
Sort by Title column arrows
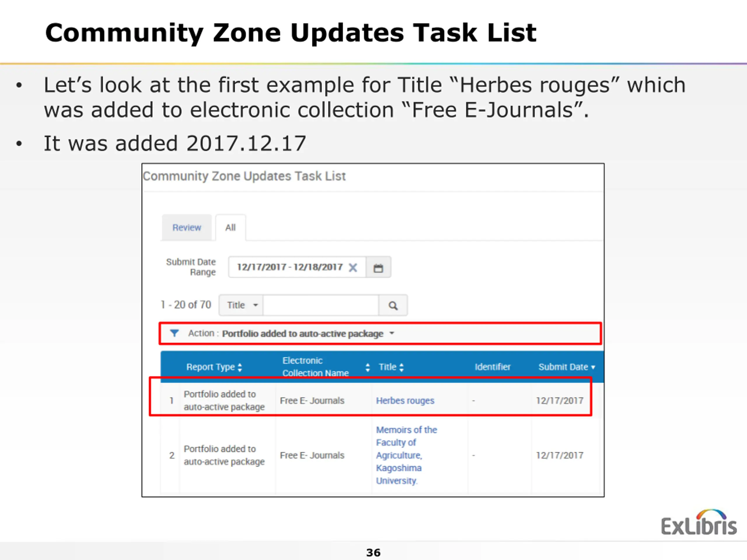click(401, 367)
